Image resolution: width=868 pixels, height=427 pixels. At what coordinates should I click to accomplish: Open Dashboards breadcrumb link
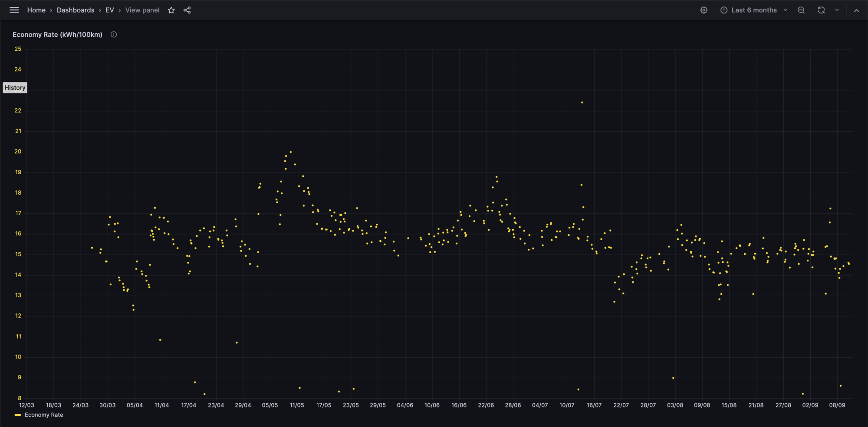[x=76, y=10]
